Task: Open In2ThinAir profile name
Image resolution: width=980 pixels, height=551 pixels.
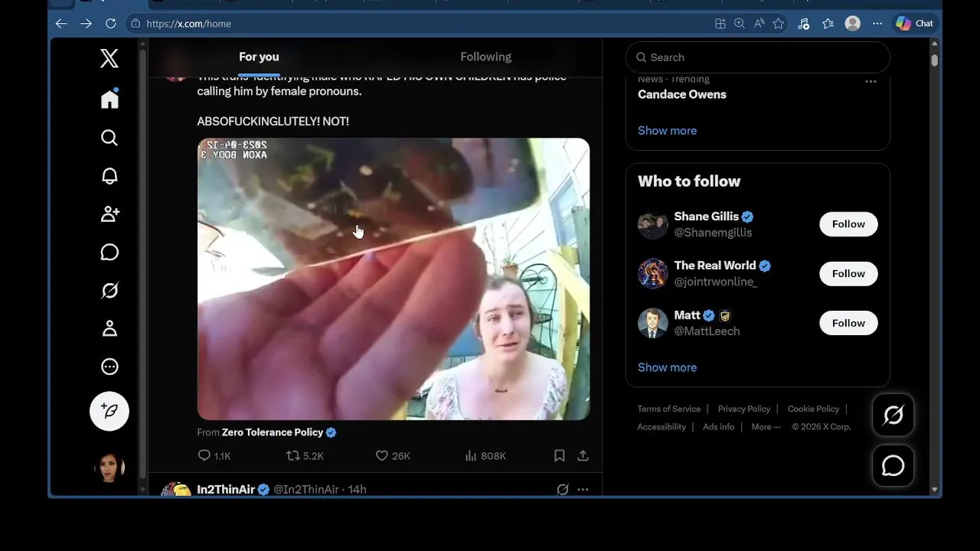Action: 226,489
